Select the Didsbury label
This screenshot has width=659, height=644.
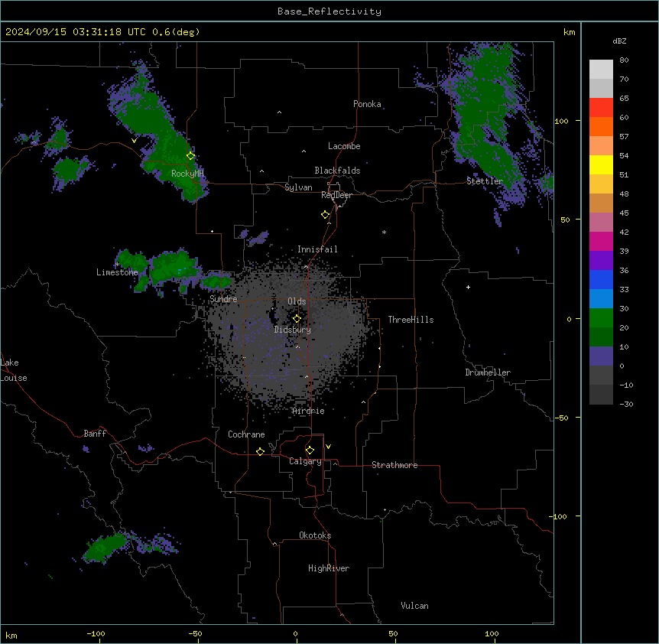point(292,330)
